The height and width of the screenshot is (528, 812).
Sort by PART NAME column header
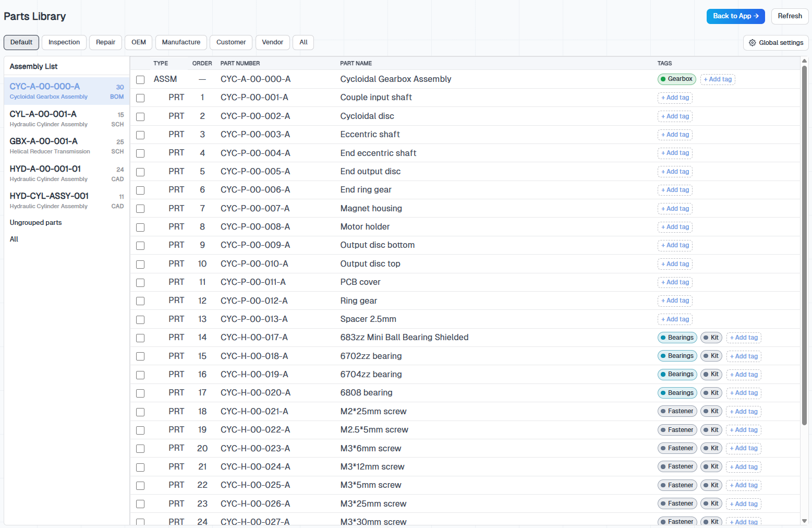(x=356, y=63)
